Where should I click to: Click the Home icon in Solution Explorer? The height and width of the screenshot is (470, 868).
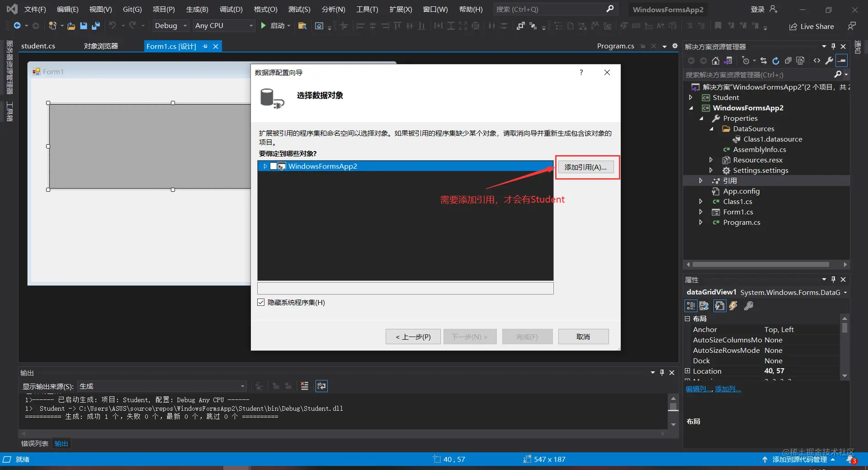[x=715, y=61]
